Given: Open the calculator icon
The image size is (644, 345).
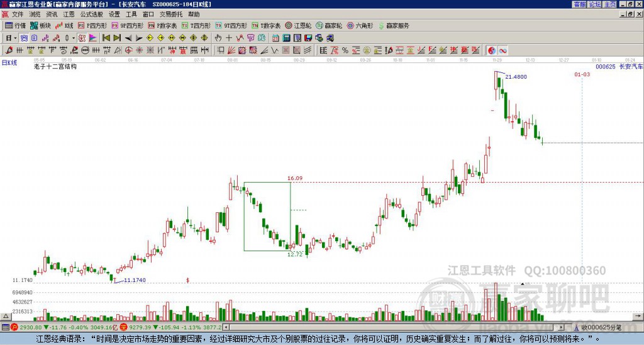Looking at the screenshot, I should coord(287,38).
